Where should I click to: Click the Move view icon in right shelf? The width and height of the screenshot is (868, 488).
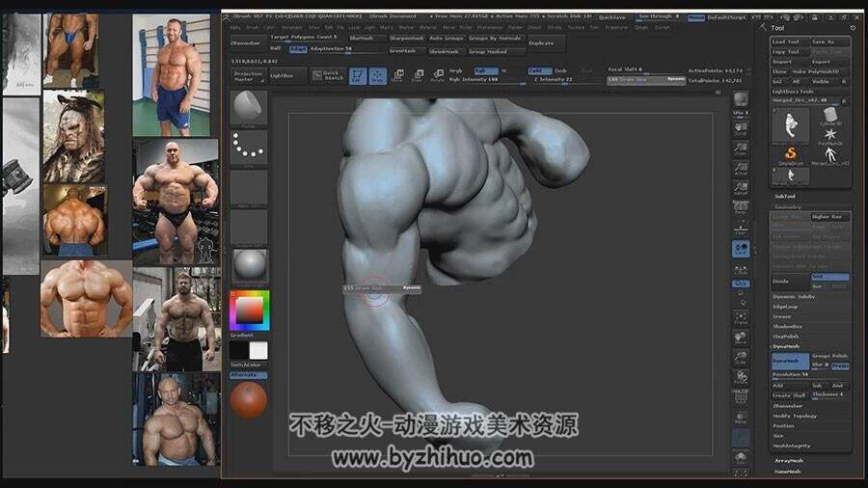pos(741,338)
